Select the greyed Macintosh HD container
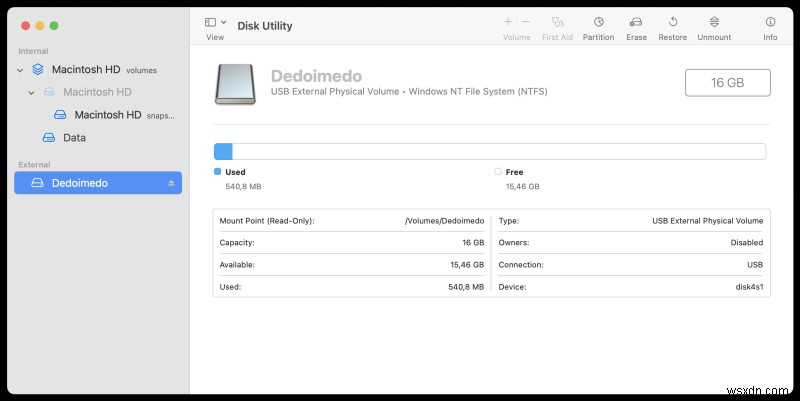This screenshot has height=401, width=800. click(x=98, y=92)
